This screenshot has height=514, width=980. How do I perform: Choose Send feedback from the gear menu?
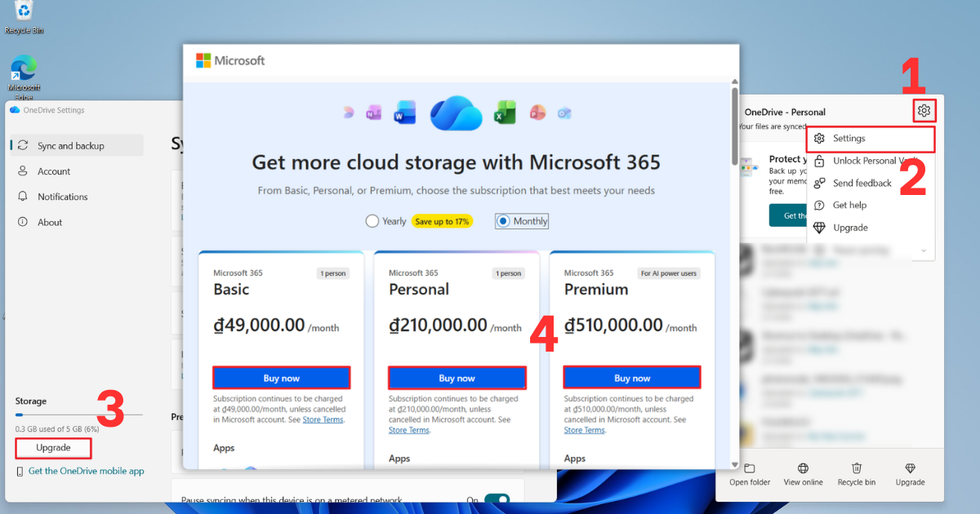point(871,183)
